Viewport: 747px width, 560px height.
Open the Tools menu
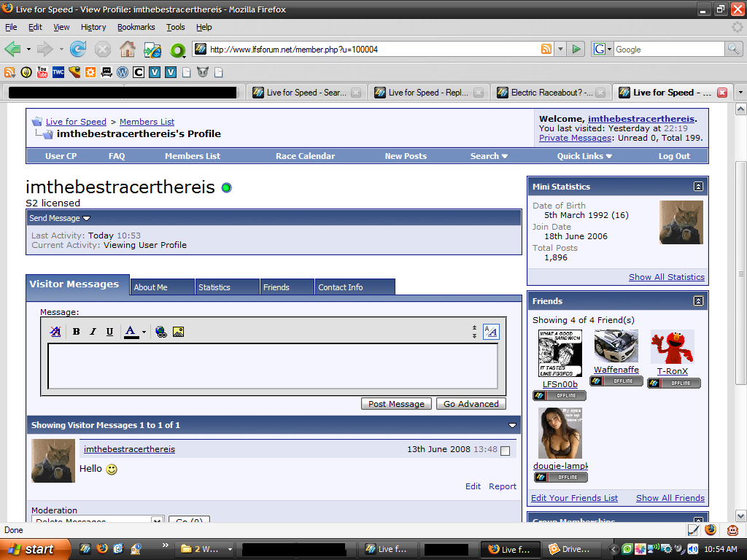tap(175, 27)
